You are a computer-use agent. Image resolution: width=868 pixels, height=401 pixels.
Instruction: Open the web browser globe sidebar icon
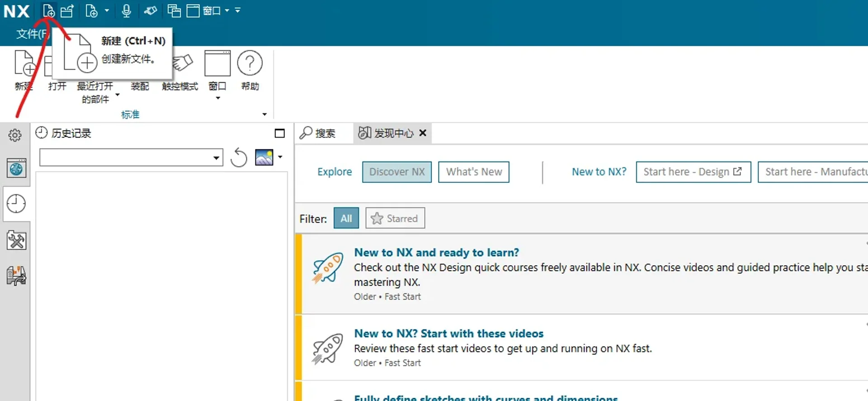tap(16, 169)
